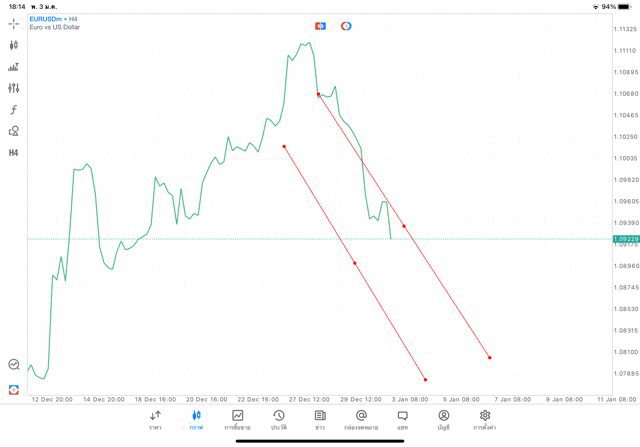
Task: Switch to the ราคา (Quotes) tab
Action: (x=155, y=420)
